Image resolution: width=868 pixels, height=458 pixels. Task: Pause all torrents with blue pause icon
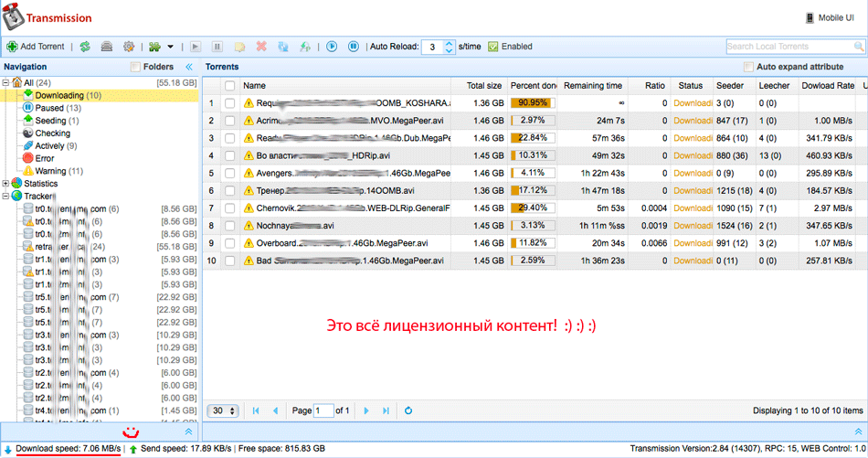pos(353,46)
